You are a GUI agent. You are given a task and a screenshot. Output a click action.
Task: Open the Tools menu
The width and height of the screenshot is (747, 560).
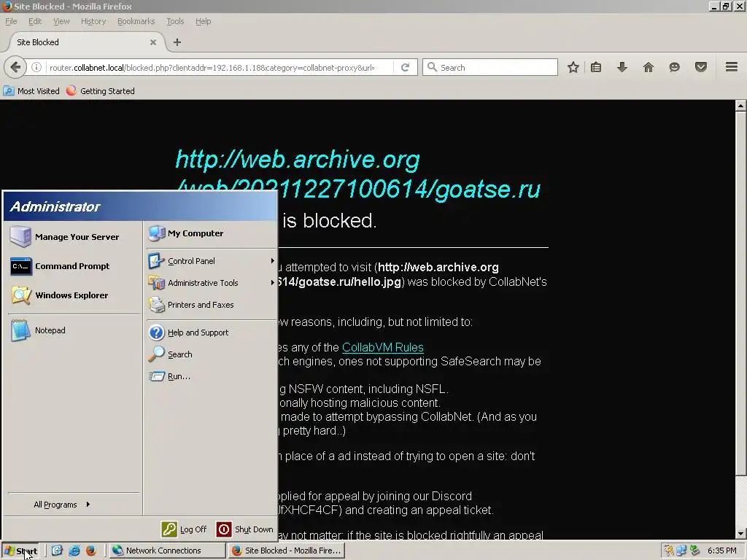tap(175, 21)
